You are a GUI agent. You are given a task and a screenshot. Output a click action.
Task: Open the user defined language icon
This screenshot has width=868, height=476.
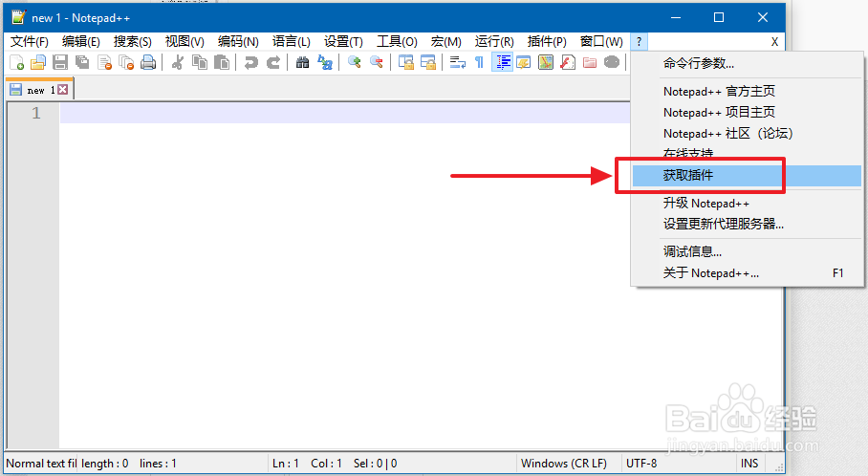pyautogui.click(x=524, y=62)
